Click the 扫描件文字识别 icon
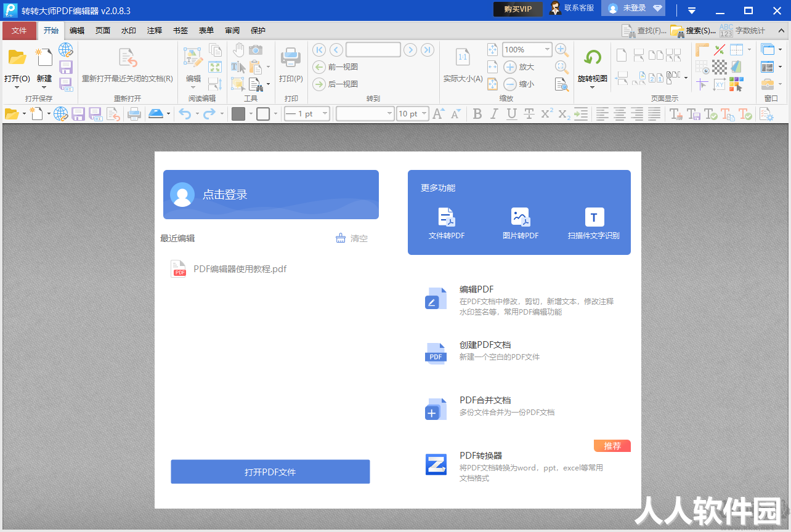The image size is (791, 532). tap(594, 217)
